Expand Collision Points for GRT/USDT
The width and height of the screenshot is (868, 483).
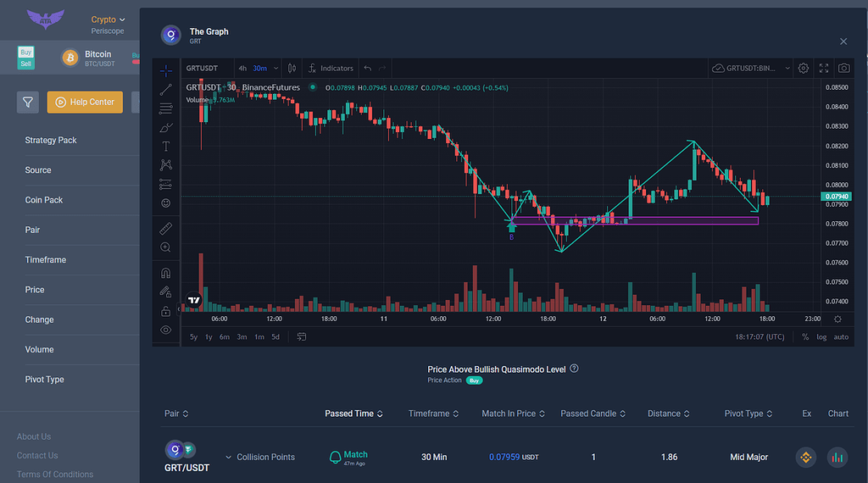pyautogui.click(x=259, y=457)
